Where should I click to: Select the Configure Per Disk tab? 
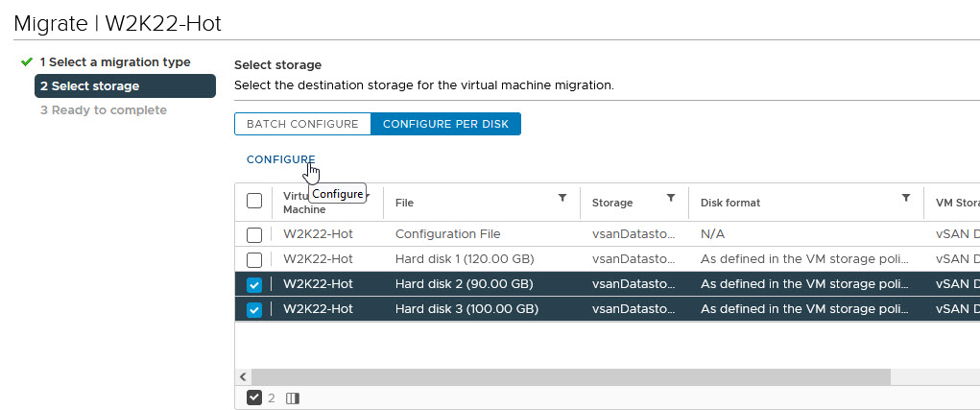point(445,124)
